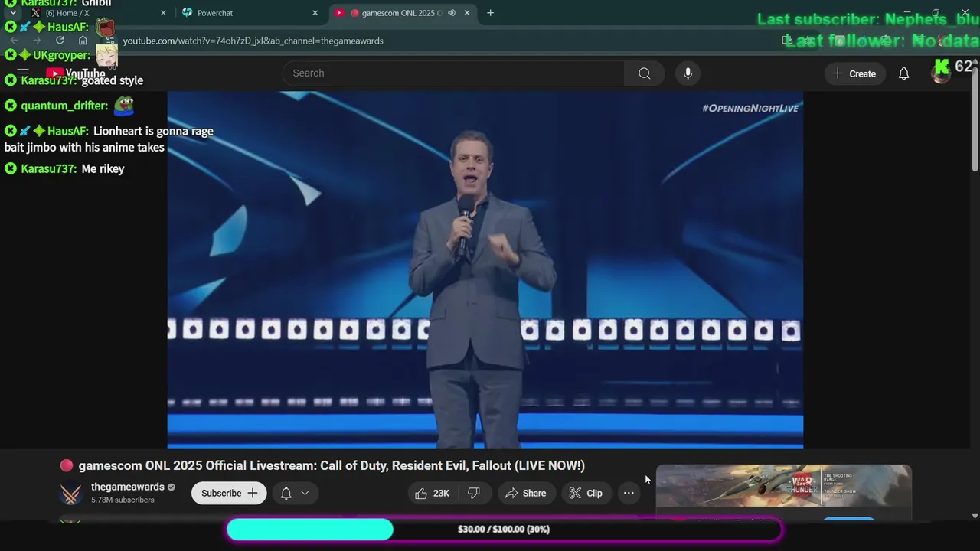
Task: Click the 5.78M subscribers text
Action: [122, 500]
